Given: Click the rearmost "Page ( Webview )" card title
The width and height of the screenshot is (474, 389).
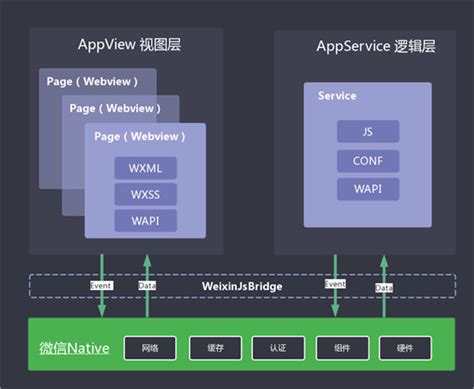Looking at the screenshot, I should (92, 82).
